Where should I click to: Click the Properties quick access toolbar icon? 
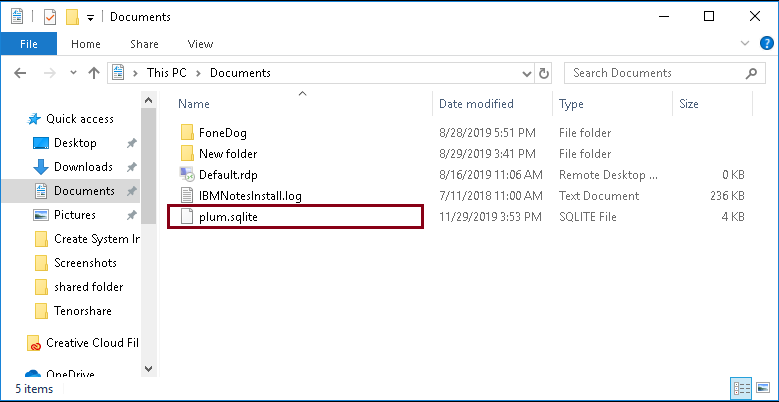pos(50,17)
